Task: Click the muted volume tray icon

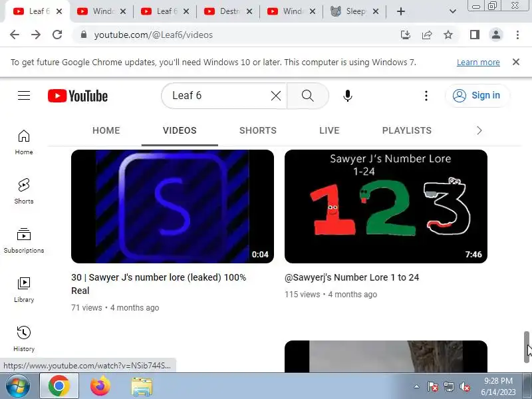Action: pyautogui.click(x=464, y=386)
